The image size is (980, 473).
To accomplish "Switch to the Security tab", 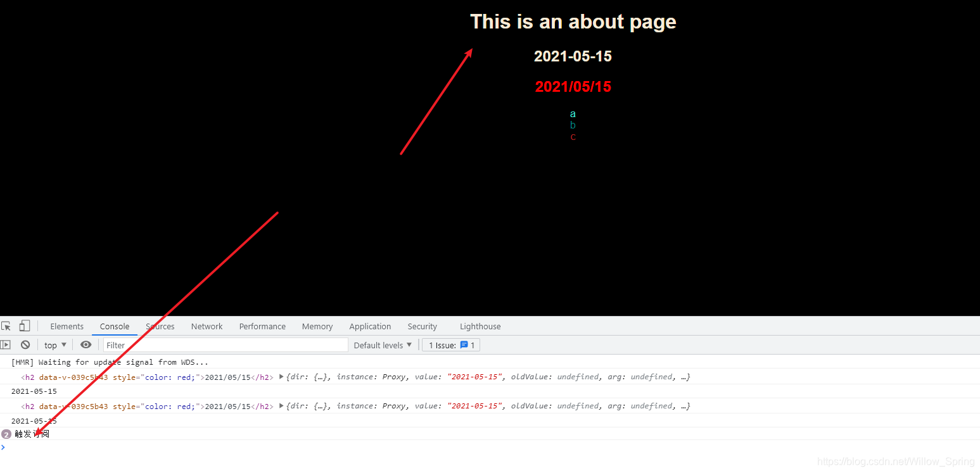I will [423, 327].
